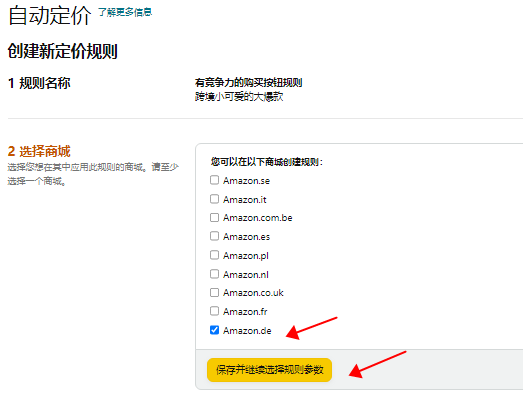Click the 1 规则名称 step heading
The image size is (523, 413).
pos(39,83)
